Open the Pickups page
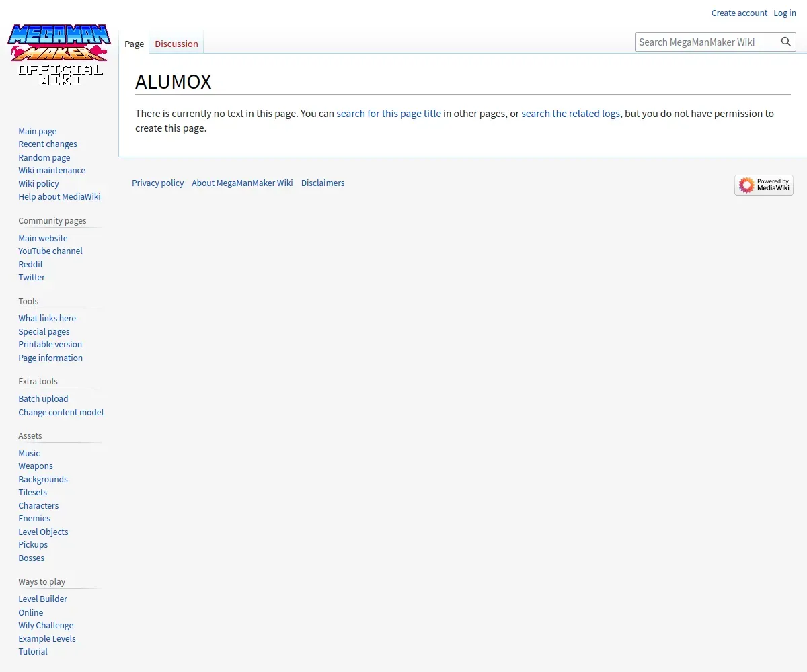Image resolution: width=807 pixels, height=672 pixels. point(33,544)
